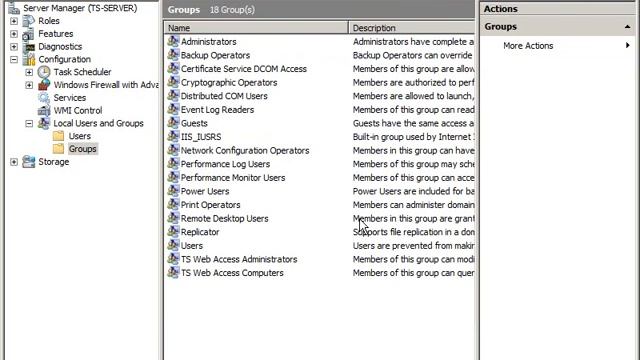
Task: Select the Power Users group name
Action: (205, 191)
